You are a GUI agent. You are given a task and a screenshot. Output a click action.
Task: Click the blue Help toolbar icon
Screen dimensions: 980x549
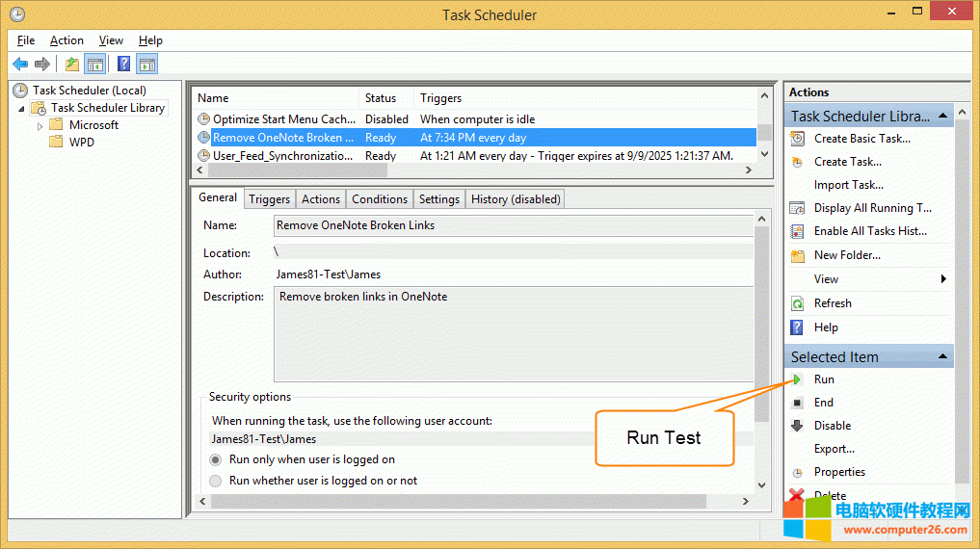123,65
